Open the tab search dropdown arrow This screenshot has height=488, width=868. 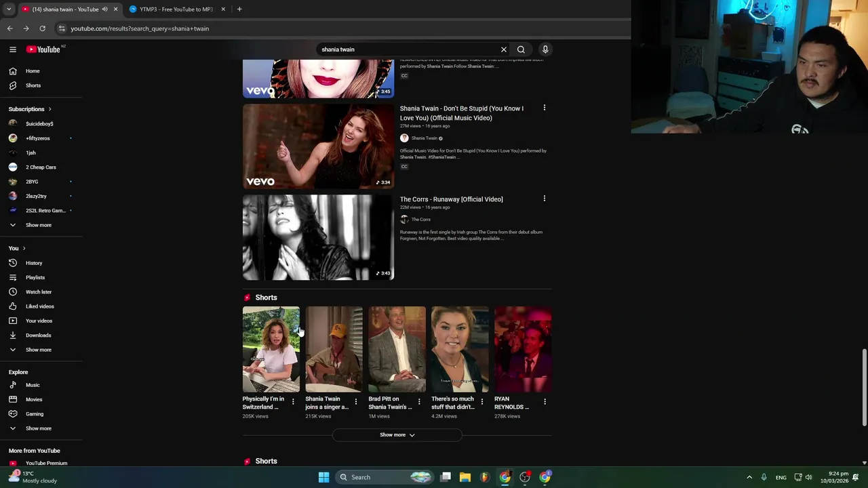(x=8, y=9)
